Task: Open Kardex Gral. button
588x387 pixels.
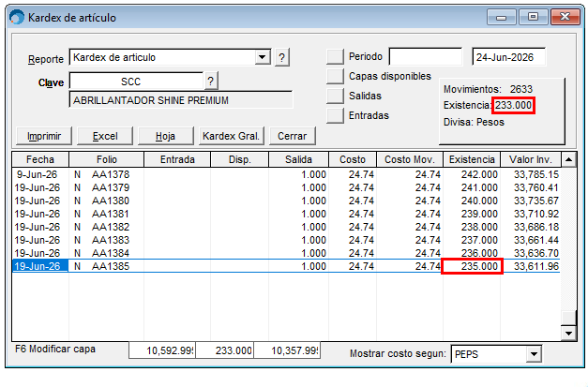Action: (231, 136)
